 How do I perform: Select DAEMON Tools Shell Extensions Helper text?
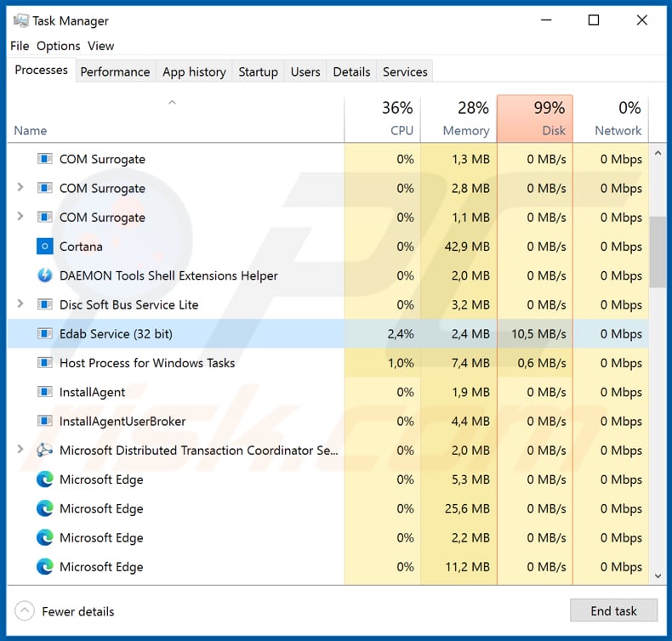[x=168, y=275]
